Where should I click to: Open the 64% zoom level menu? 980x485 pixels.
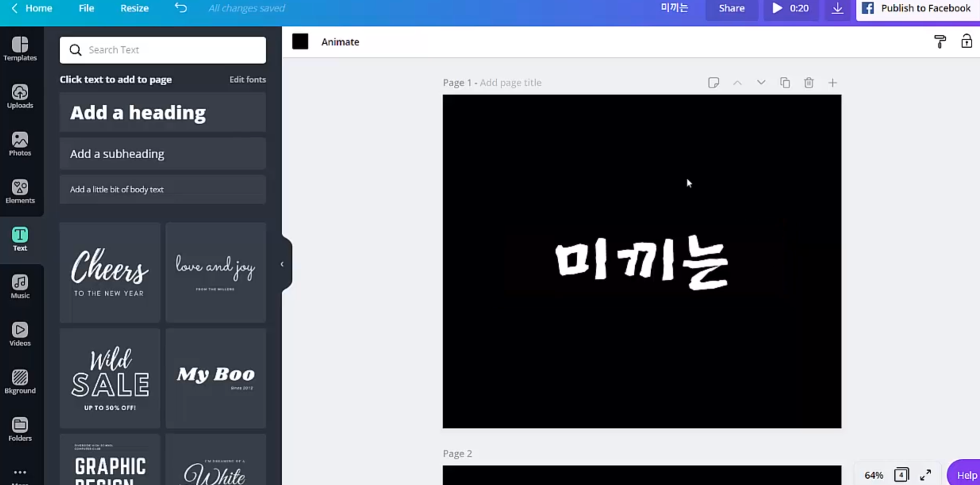coord(874,475)
